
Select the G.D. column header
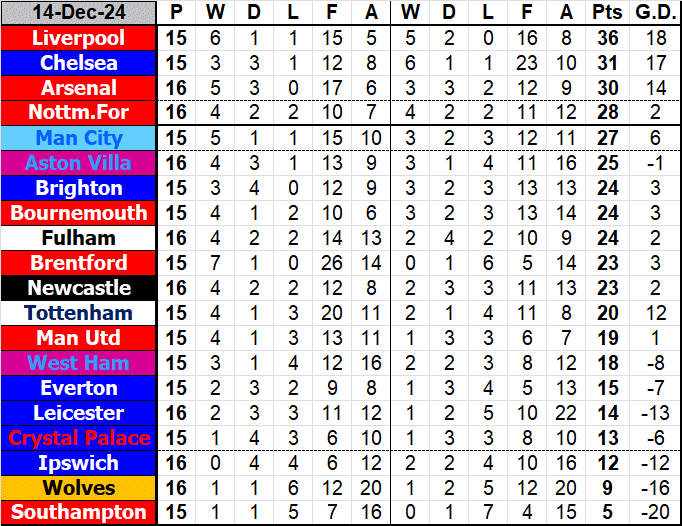click(x=652, y=13)
